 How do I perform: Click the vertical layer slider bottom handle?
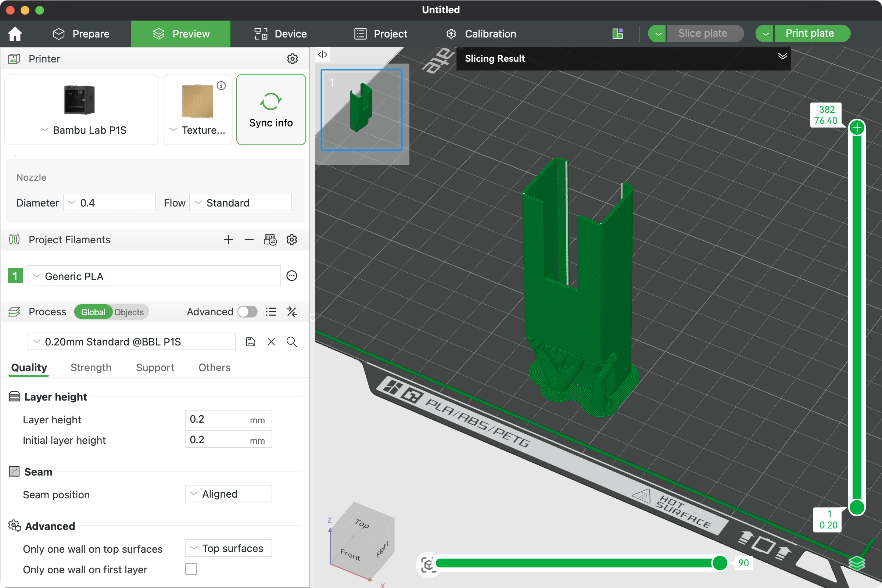pos(857,508)
